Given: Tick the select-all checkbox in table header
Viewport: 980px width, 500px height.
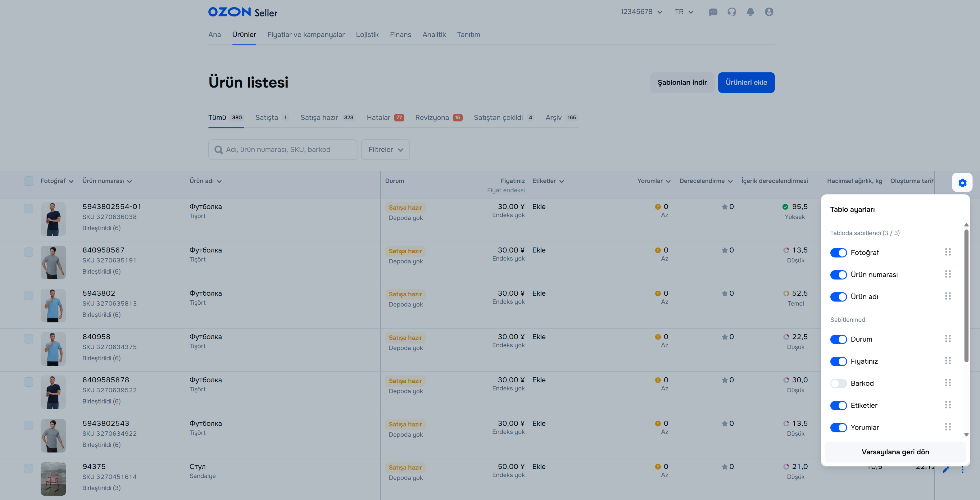Looking at the screenshot, I should tap(29, 181).
